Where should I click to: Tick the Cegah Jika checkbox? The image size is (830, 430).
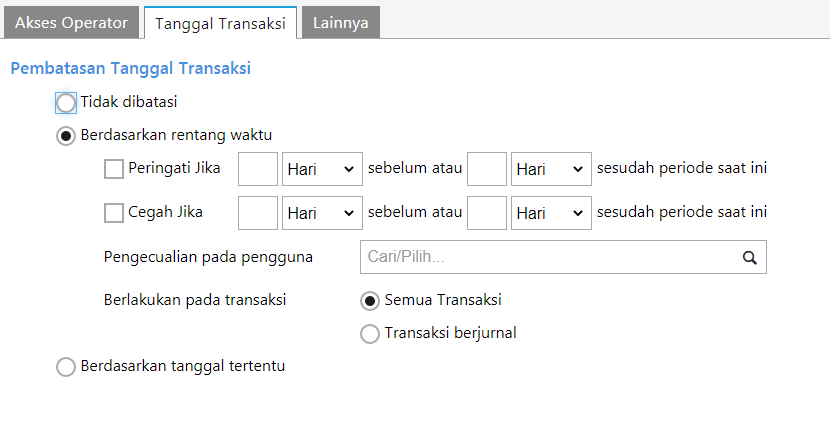(x=114, y=212)
